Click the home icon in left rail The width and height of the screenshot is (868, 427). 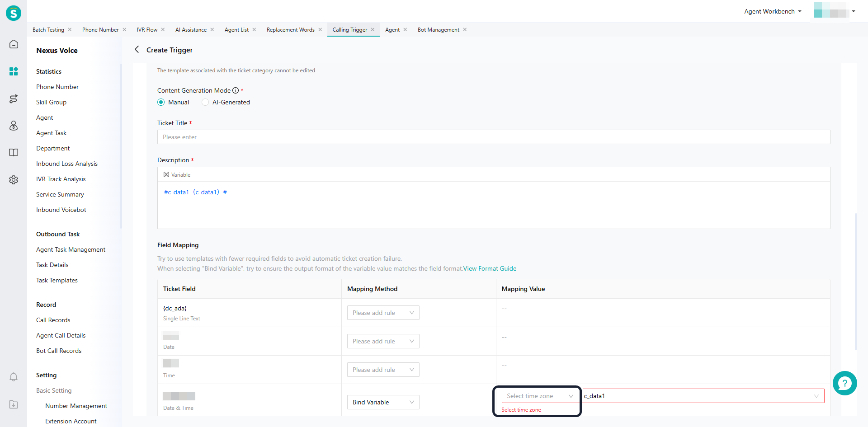[x=14, y=44]
